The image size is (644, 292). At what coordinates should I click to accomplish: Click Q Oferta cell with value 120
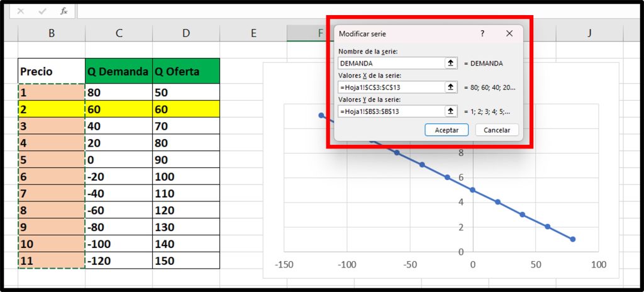[186, 210]
